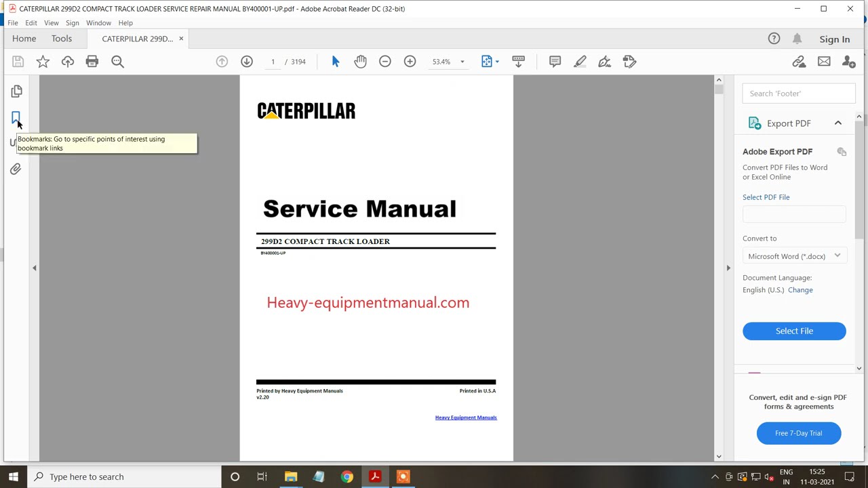Open page thumbnails panel icon
The image size is (868, 488).
16,91
